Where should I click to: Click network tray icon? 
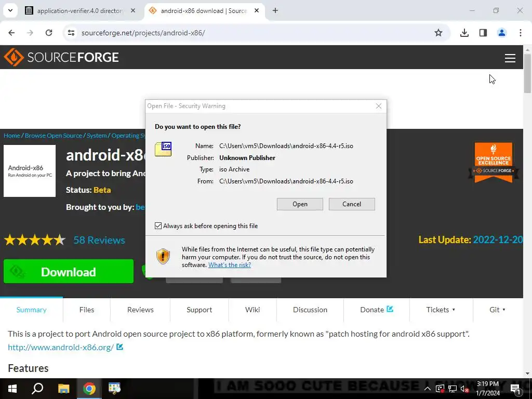tap(453, 389)
